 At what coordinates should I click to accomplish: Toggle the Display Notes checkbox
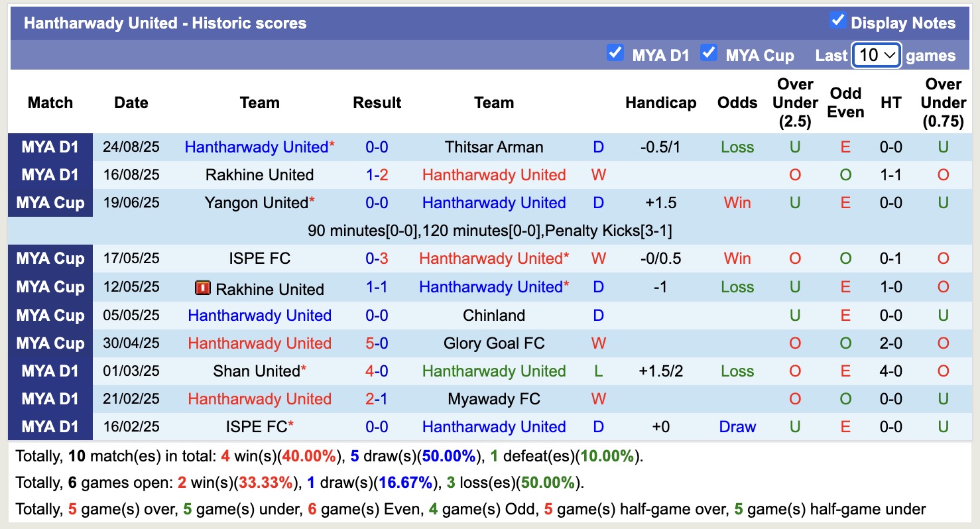[x=838, y=21]
